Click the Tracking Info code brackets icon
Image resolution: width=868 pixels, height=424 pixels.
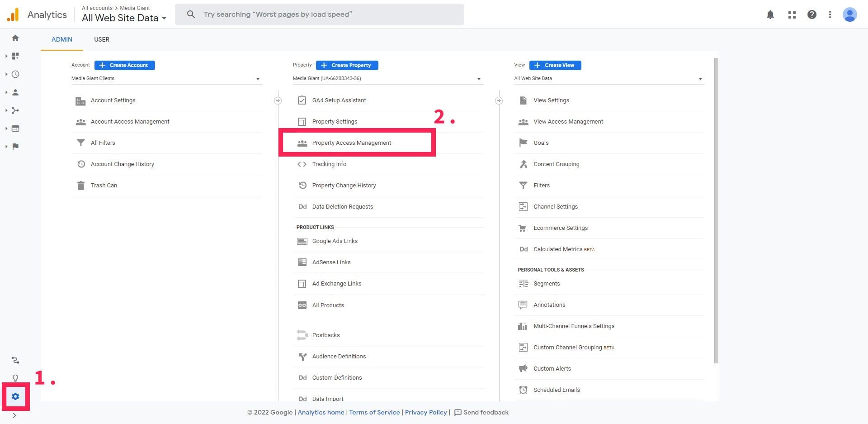point(302,164)
